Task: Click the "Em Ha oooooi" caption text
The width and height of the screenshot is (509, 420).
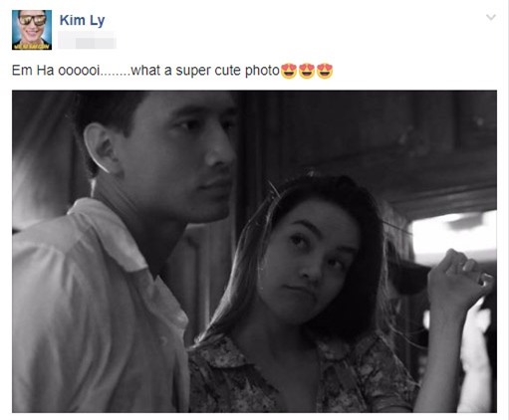Action: coord(56,71)
